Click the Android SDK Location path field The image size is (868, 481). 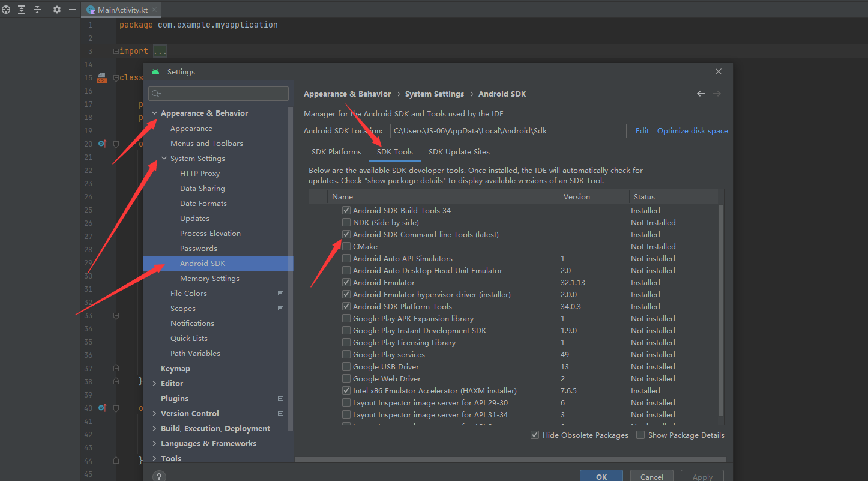(x=508, y=130)
